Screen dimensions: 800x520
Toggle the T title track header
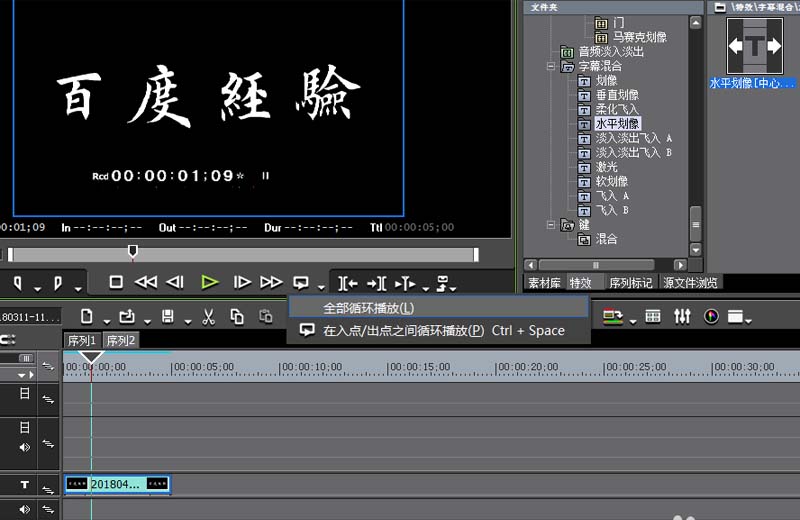pyautogui.click(x=24, y=484)
